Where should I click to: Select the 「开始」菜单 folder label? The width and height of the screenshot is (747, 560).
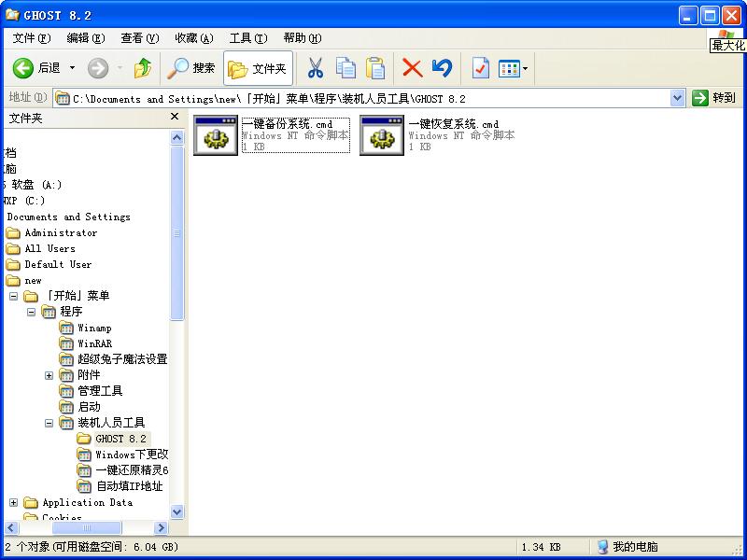click(x=77, y=296)
